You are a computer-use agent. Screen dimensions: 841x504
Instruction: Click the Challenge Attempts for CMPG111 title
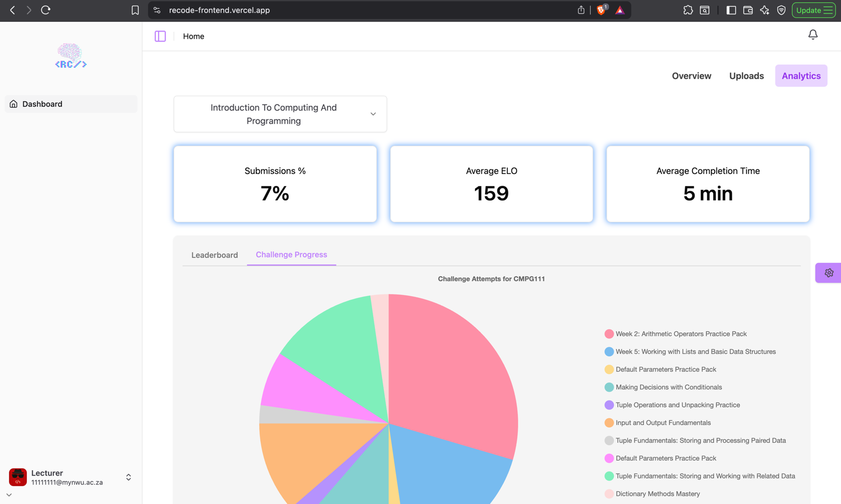coord(492,279)
